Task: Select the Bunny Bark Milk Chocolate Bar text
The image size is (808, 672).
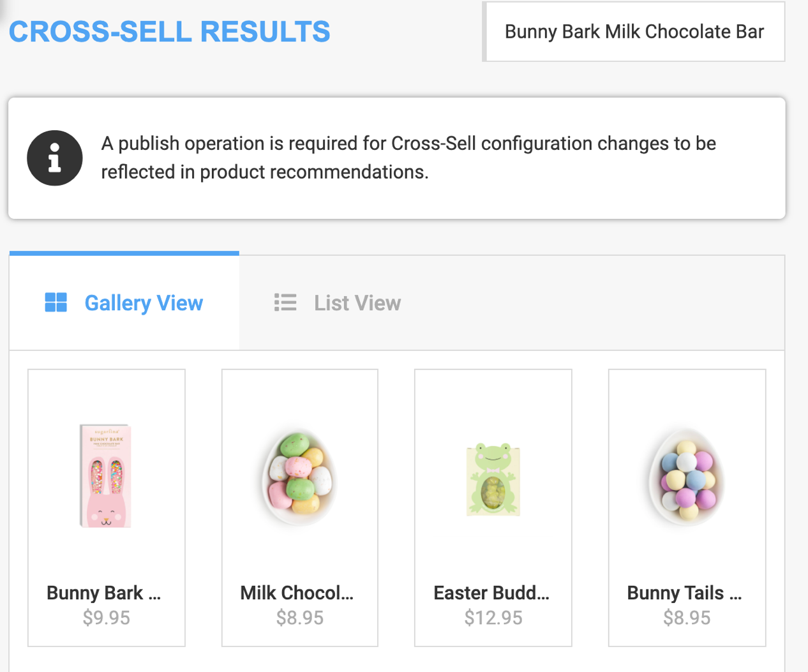Action: [x=633, y=31]
